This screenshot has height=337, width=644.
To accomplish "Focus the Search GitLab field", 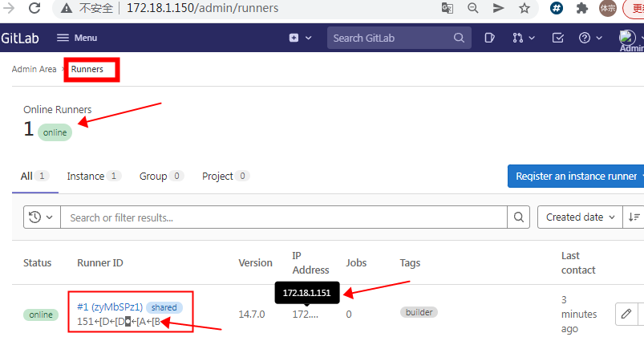I will click(x=399, y=38).
